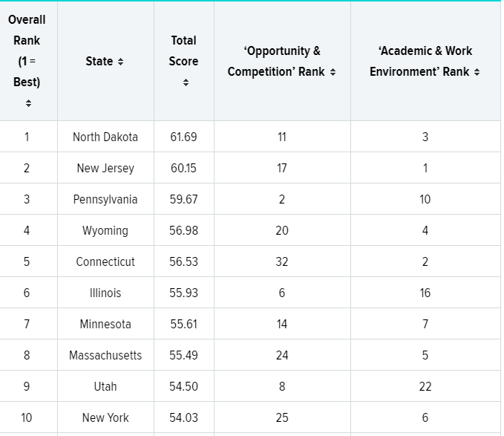The height and width of the screenshot is (436, 504).
Task: Click New York in the table
Action: point(105,417)
